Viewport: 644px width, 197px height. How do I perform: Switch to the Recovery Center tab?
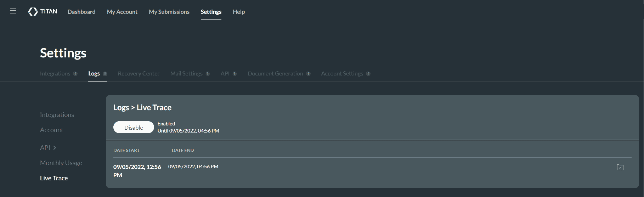139,74
